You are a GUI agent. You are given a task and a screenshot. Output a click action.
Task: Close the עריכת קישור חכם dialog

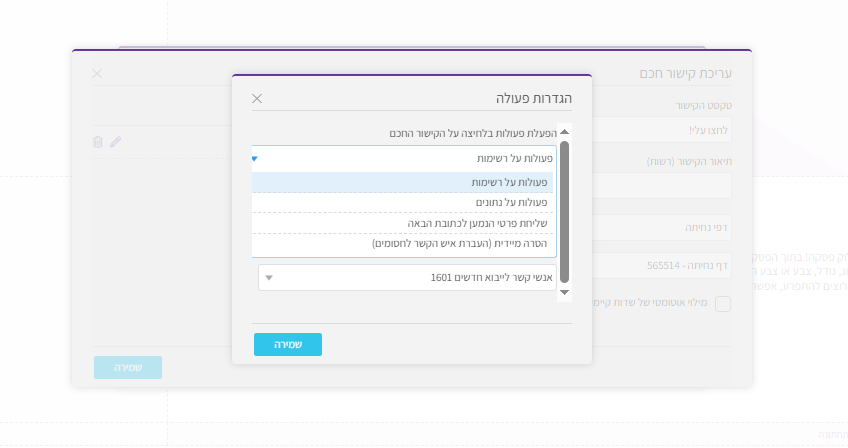click(97, 74)
